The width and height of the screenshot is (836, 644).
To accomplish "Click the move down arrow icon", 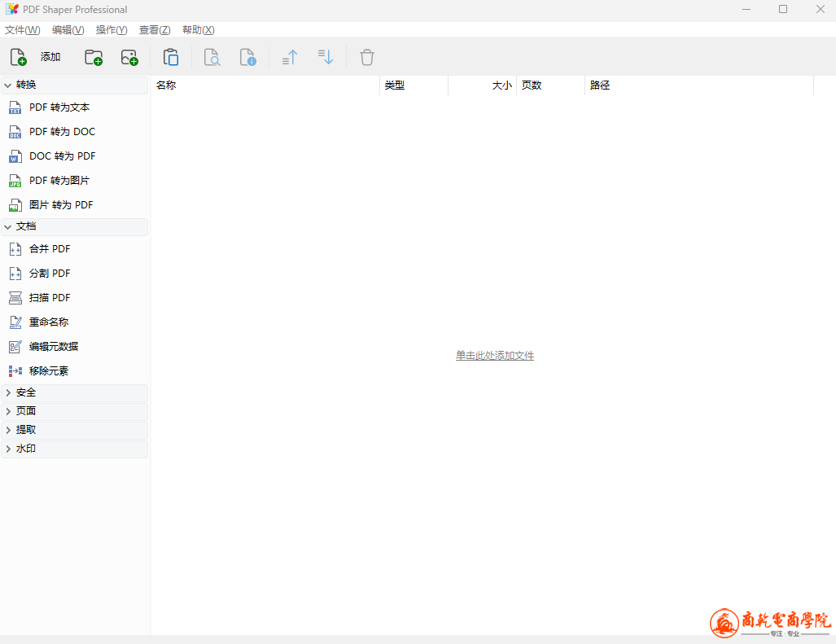I will click(326, 57).
